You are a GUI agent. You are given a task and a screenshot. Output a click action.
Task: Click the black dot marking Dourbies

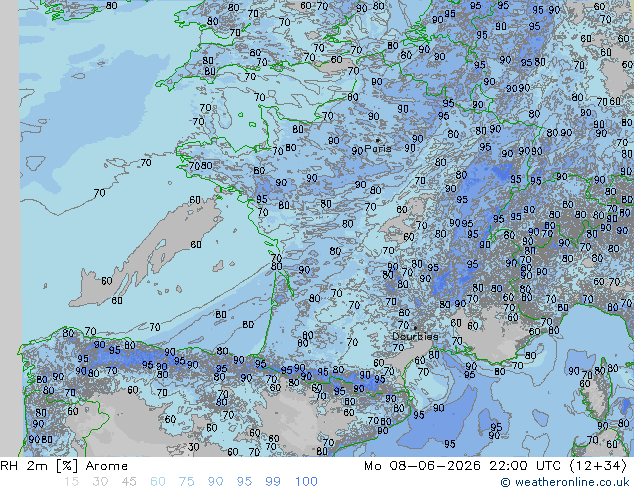tap(415, 328)
